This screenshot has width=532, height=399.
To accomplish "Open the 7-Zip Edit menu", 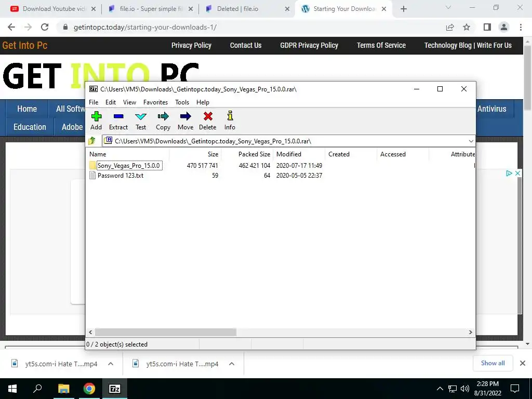I will click(111, 102).
